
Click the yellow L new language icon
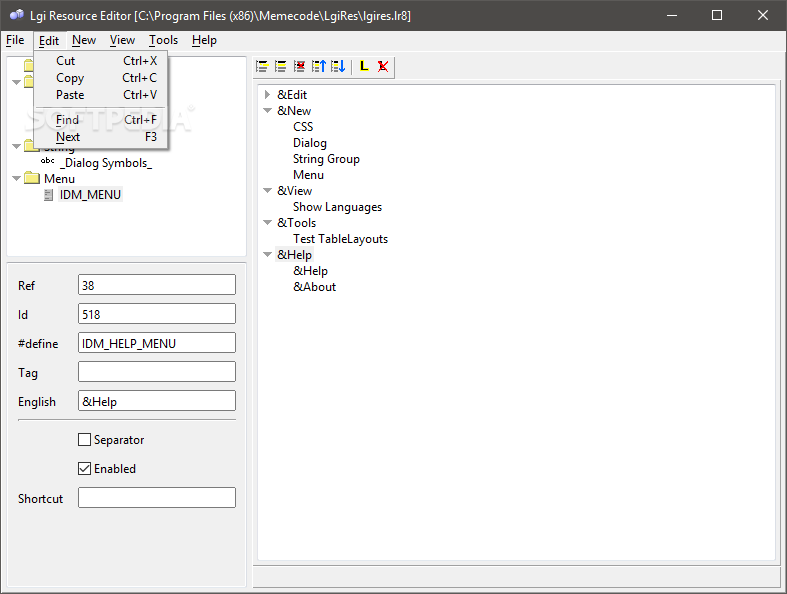coord(364,66)
